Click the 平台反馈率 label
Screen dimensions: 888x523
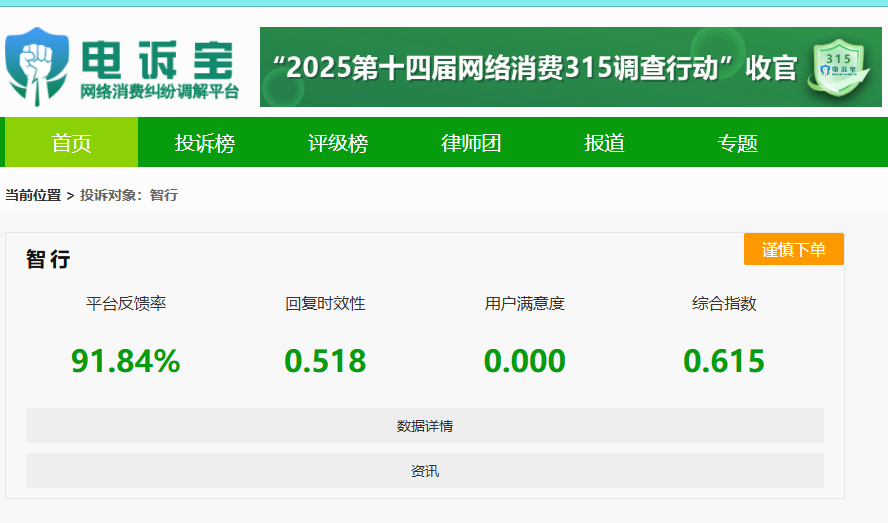(x=126, y=304)
